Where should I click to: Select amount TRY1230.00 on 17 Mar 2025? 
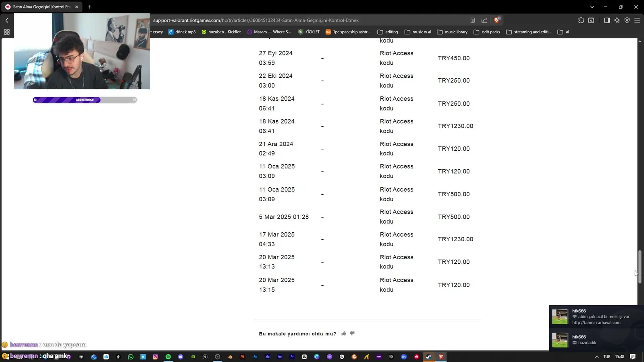pyautogui.click(x=455, y=239)
